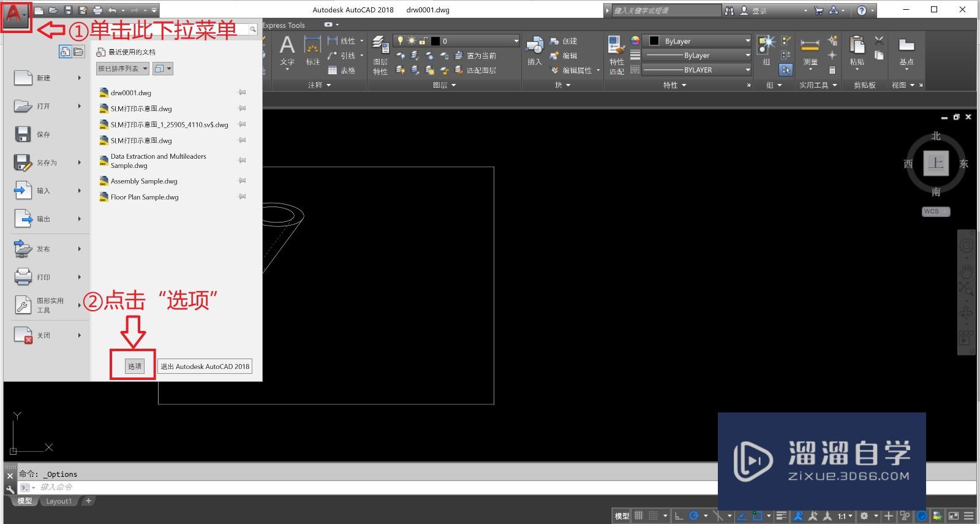980x524 pixels.
Task: Expand the 图层 (Layers) panel
Action: point(444,85)
